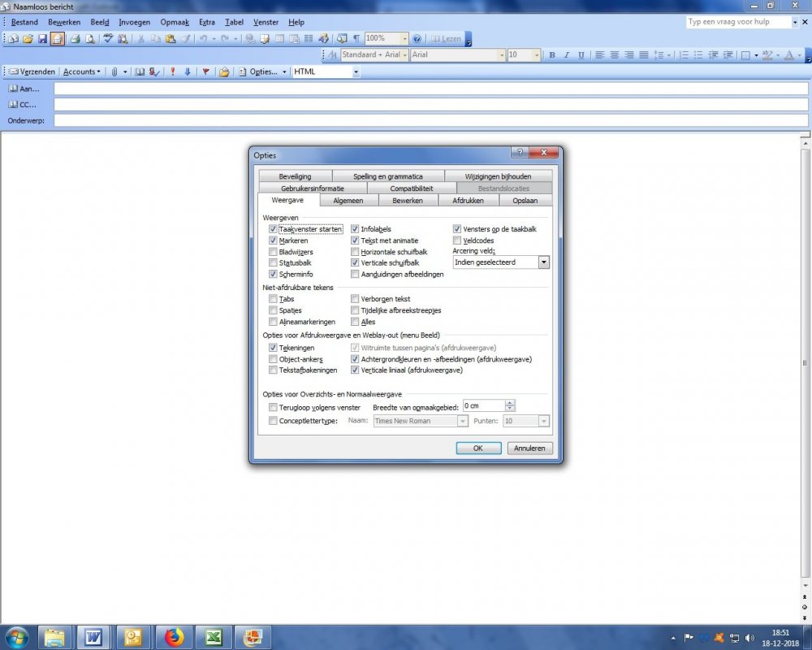812x650 pixels.
Task: Toggle underline formatting
Action: tap(581, 55)
